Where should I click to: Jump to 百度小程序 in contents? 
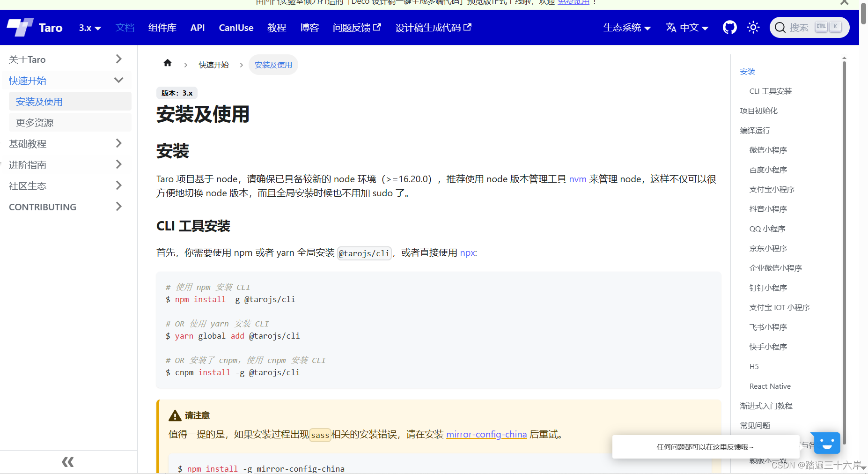coord(768,170)
